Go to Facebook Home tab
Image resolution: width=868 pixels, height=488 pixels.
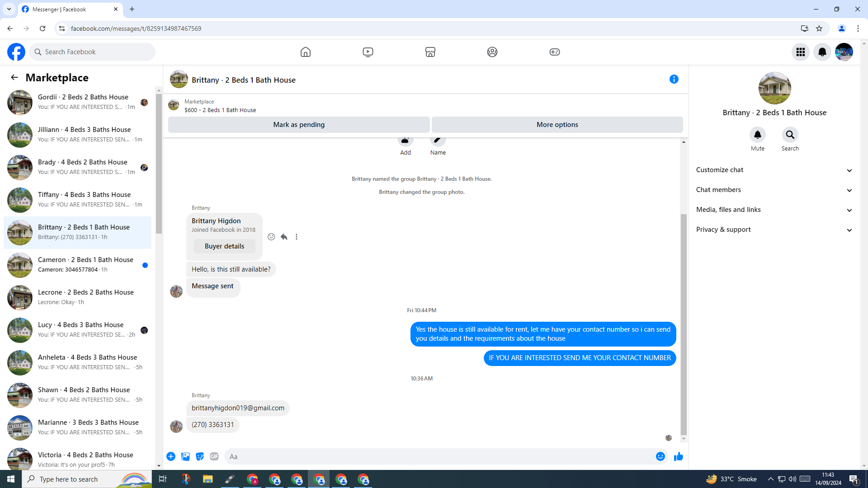[x=306, y=52]
